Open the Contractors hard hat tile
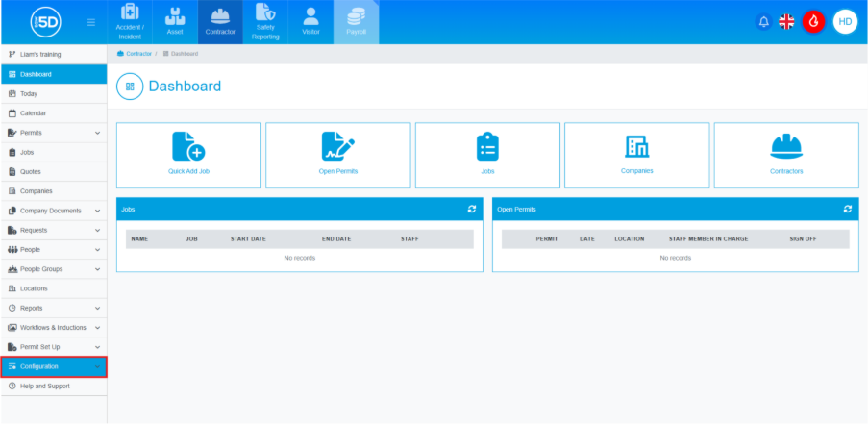The width and height of the screenshot is (868, 424). coord(785,147)
